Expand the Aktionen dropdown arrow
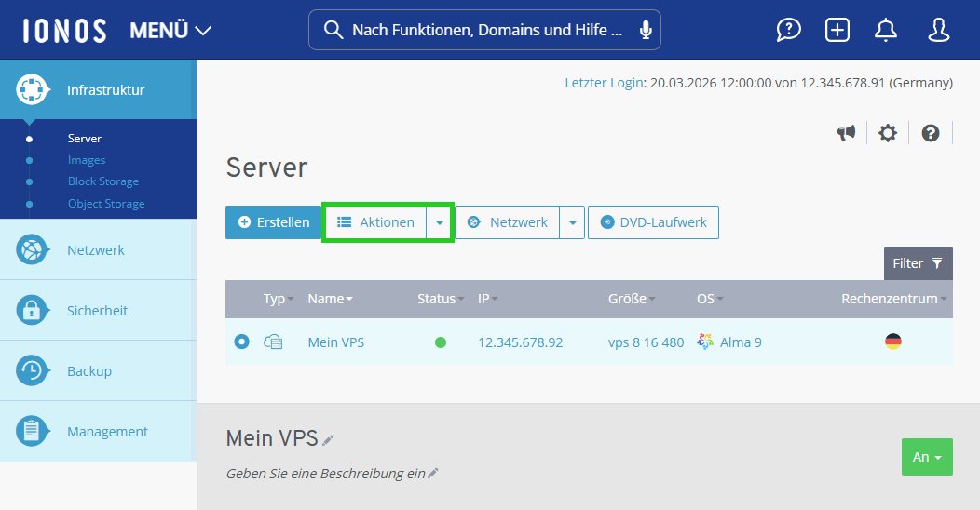This screenshot has height=510, width=980. click(440, 222)
